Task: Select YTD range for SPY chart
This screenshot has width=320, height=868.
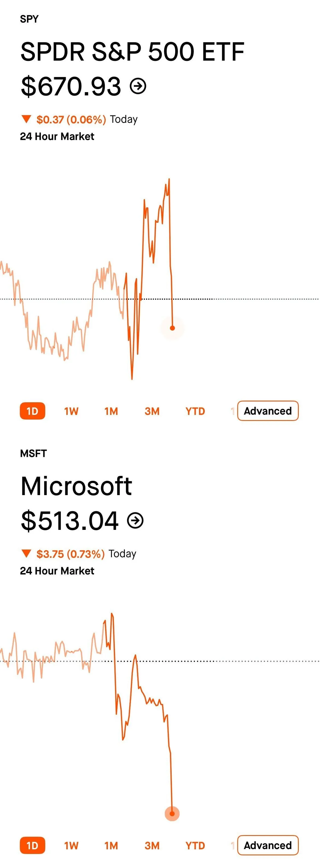Action: point(195,411)
